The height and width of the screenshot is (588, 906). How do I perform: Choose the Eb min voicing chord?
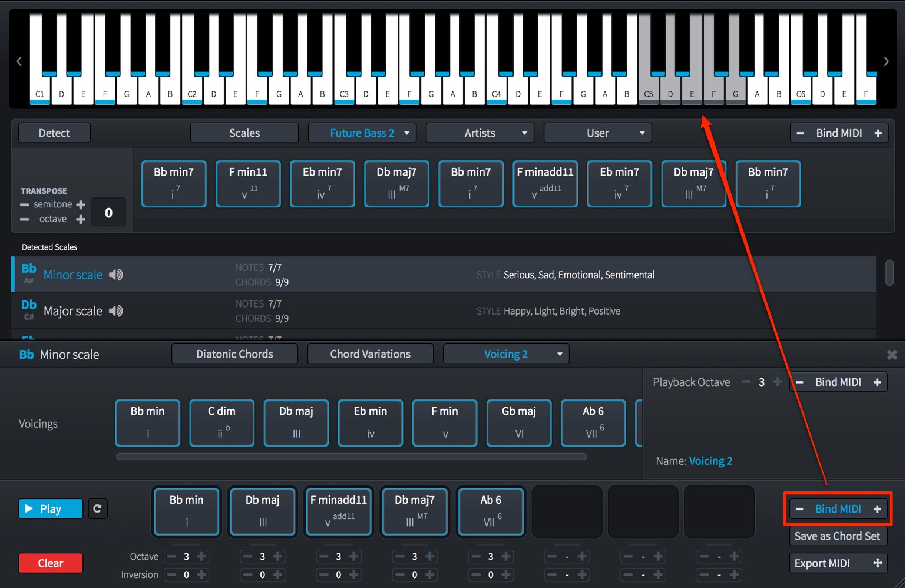(371, 423)
